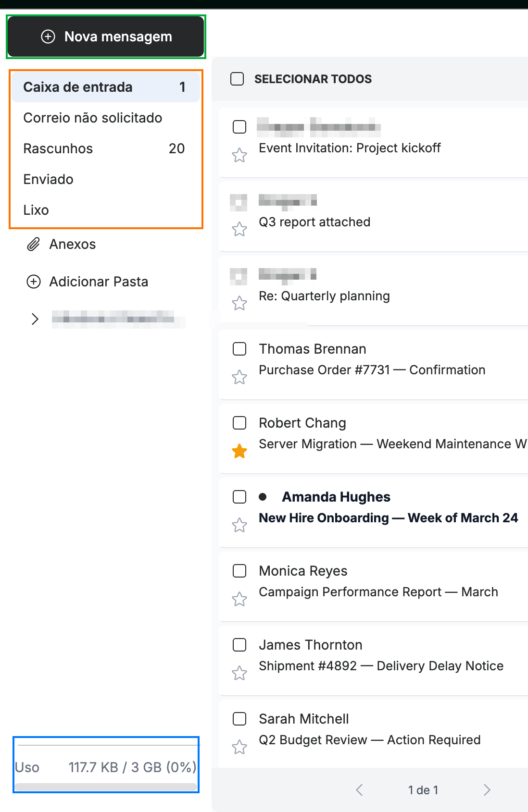Star the Campaign Performance Report email
The image size is (528, 812).
239,599
